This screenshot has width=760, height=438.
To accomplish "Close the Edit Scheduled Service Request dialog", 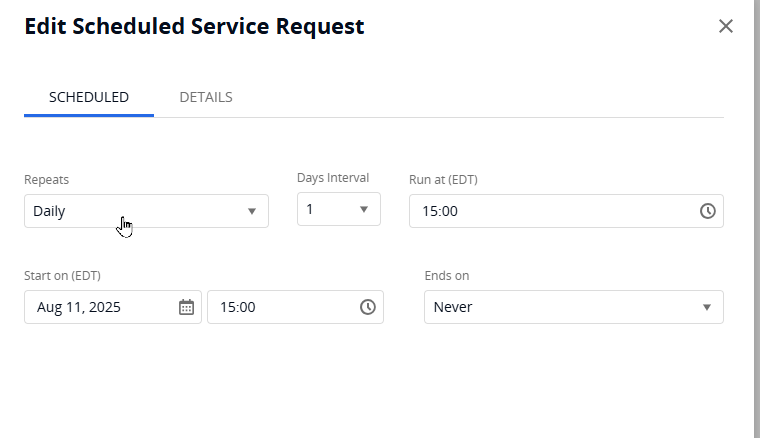I will [x=726, y=26].
